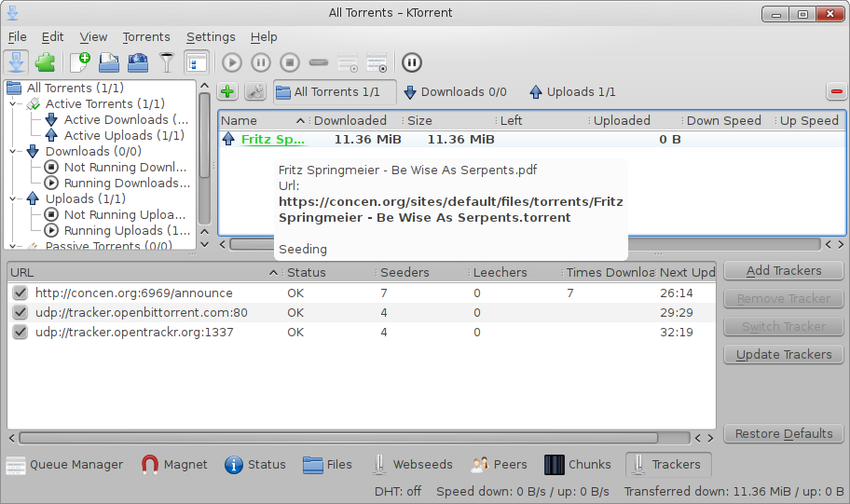Switch to the Peers tab
The image size is (850, 504).
coord(499,465)
